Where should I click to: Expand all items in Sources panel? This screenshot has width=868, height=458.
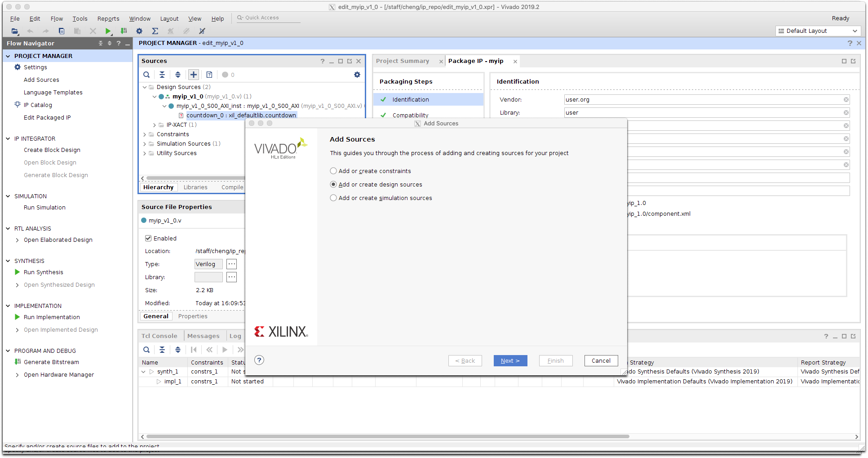click(x=178, y=75)
